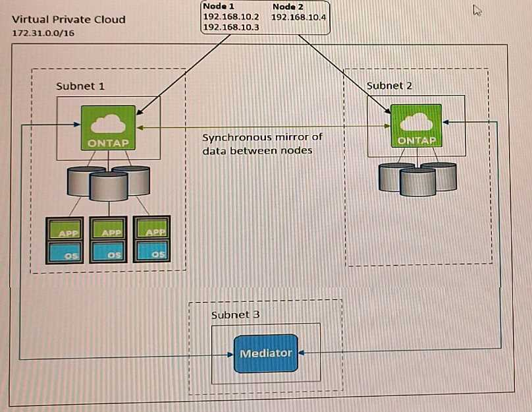
Task: Select the rightmost OS block in Subnet 1
Action: [x=152, y=254]
